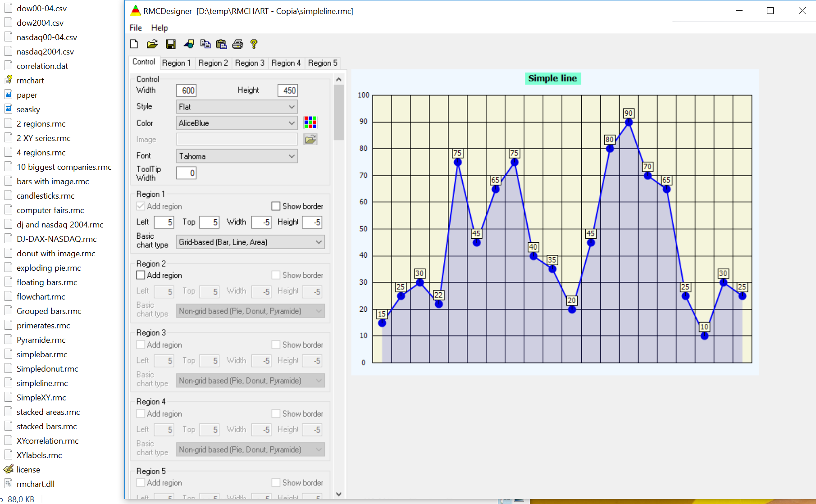Toggle Add region checkbox under Region 1
Image resolution: width=816 pixels, height=504 pixels.
click(x=141, y=206)
